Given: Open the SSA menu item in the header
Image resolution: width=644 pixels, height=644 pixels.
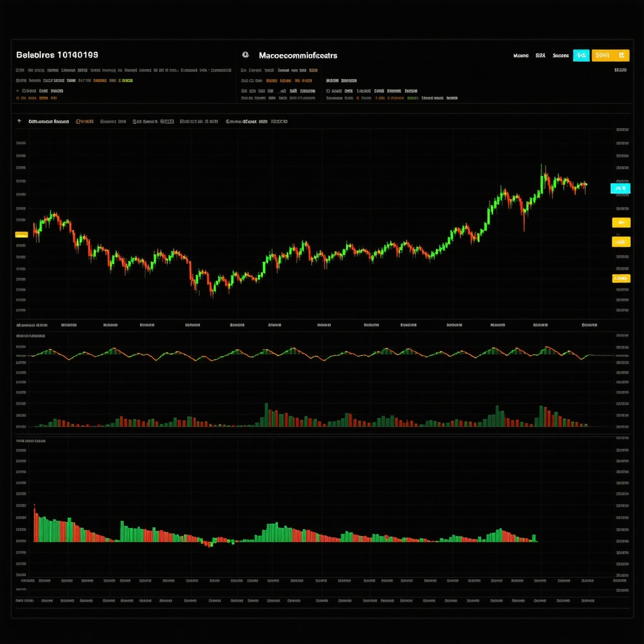Looking at the screenshot, I should pos(540,55).
